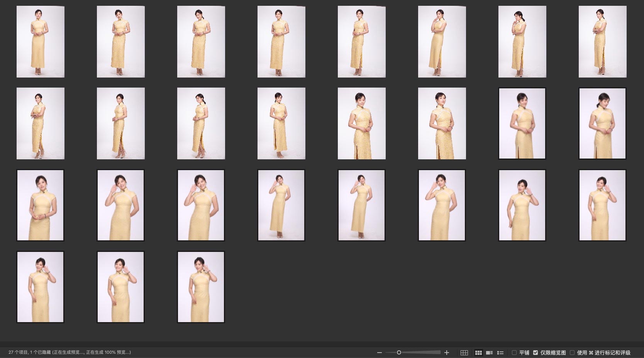Click the 27 个项目 status bar text
The image size is (644, 358).
tap(19, 353)
